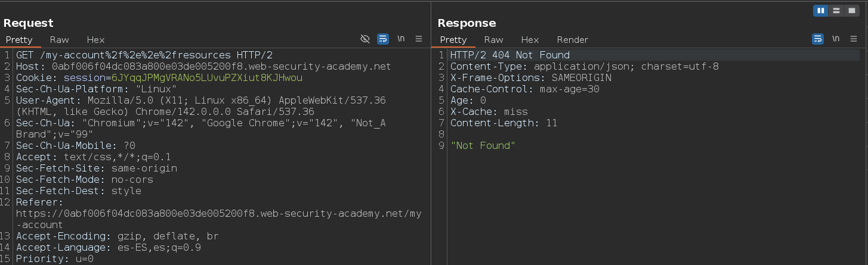
Task: Switch to top-bottom stacked layout
Action: point(836,11)
